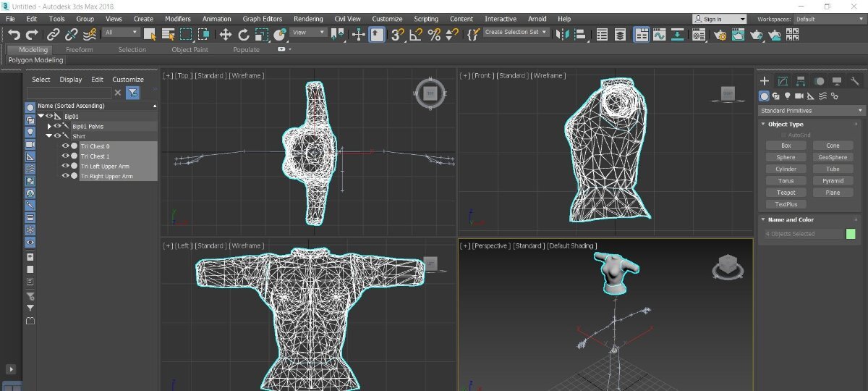Hide the Tri Chest 0 object
Viewport: 868px width, 391px height.
coord(65,146)
